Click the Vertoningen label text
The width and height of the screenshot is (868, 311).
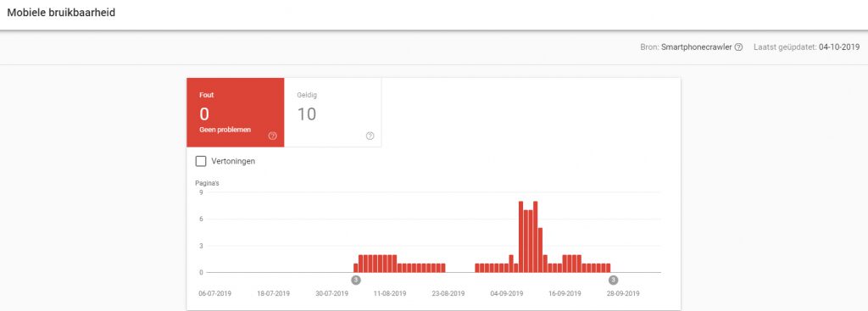(x=233, y=162)
